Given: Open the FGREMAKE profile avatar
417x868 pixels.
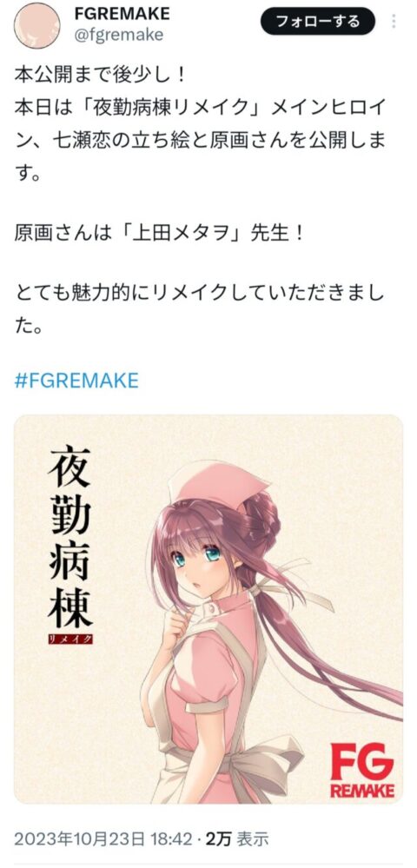Looking at the screenshot, I should coord(36,25).
